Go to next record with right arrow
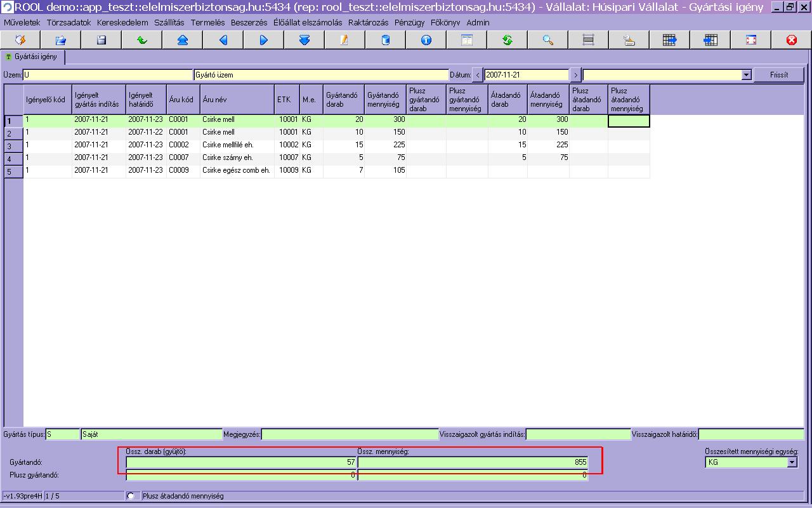This screenshot has width=812, height=508. (x=264, y=40)
